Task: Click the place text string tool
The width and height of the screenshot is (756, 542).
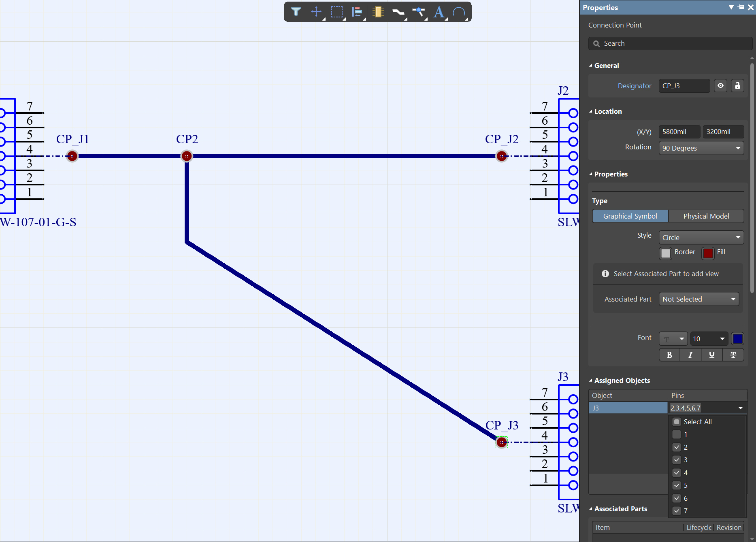Action: [439, 12]
